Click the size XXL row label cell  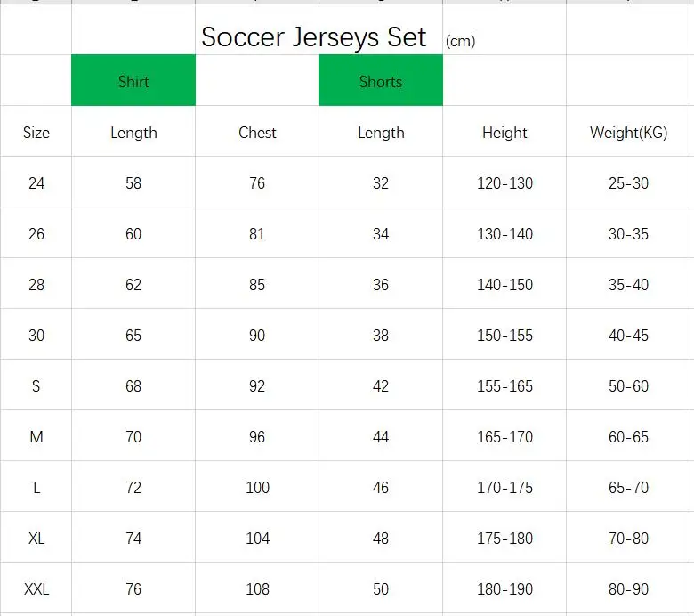click(36, 588)
